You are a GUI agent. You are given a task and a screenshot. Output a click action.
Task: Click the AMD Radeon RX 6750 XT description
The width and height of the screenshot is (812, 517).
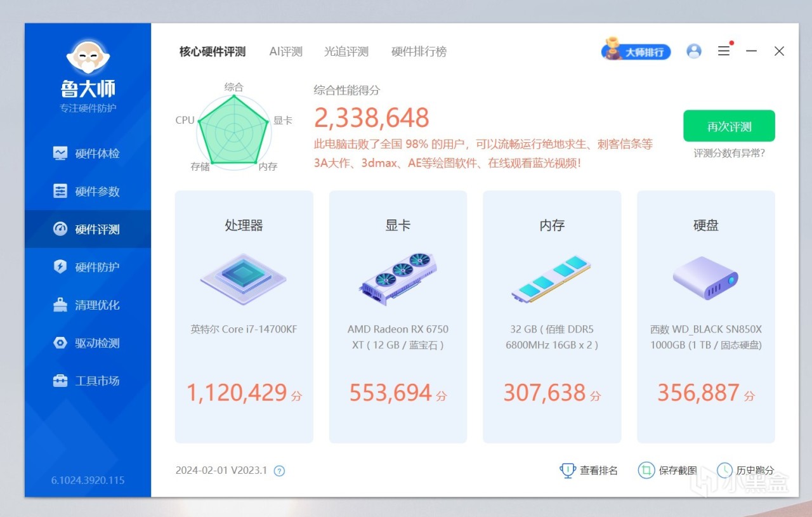[x=398, y=337]
